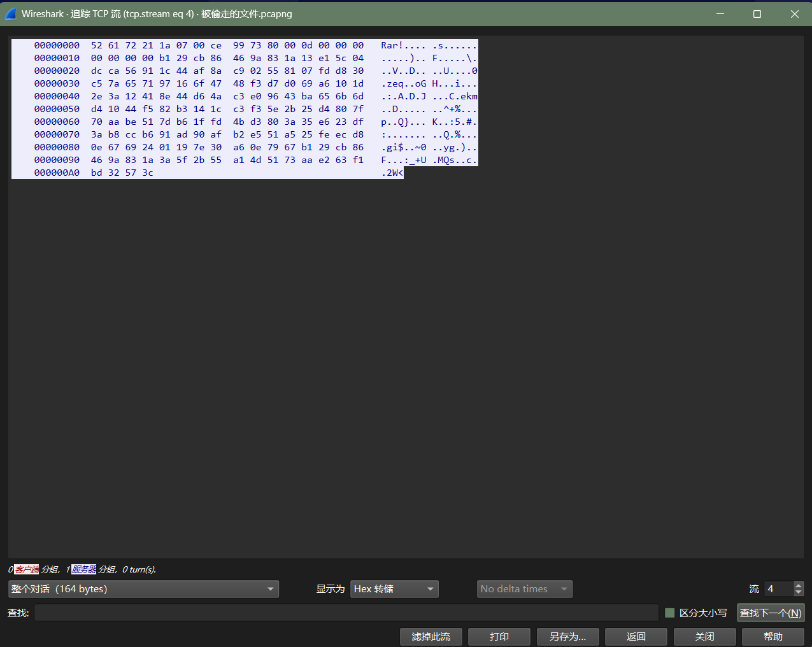Click the hex row at offset 00000050
Image resolution: width=812 pixels, height=647 pixels.
pos(245,109)
